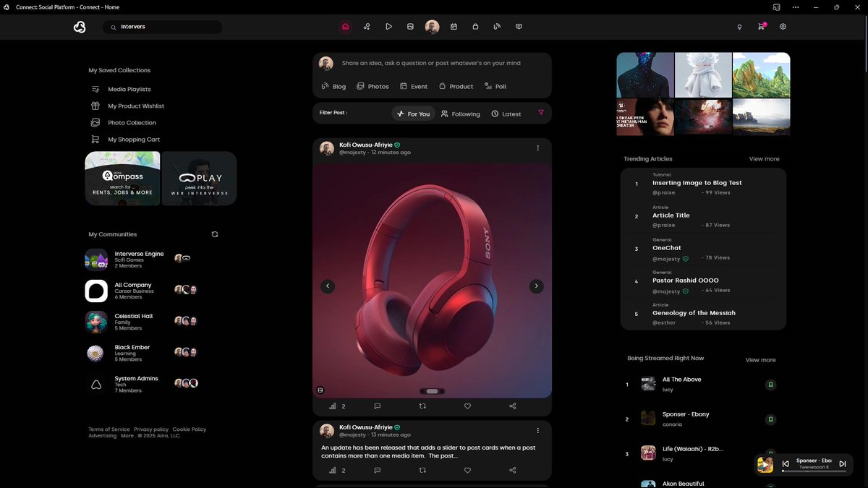Open the settings gear in header

click(783, 27)
